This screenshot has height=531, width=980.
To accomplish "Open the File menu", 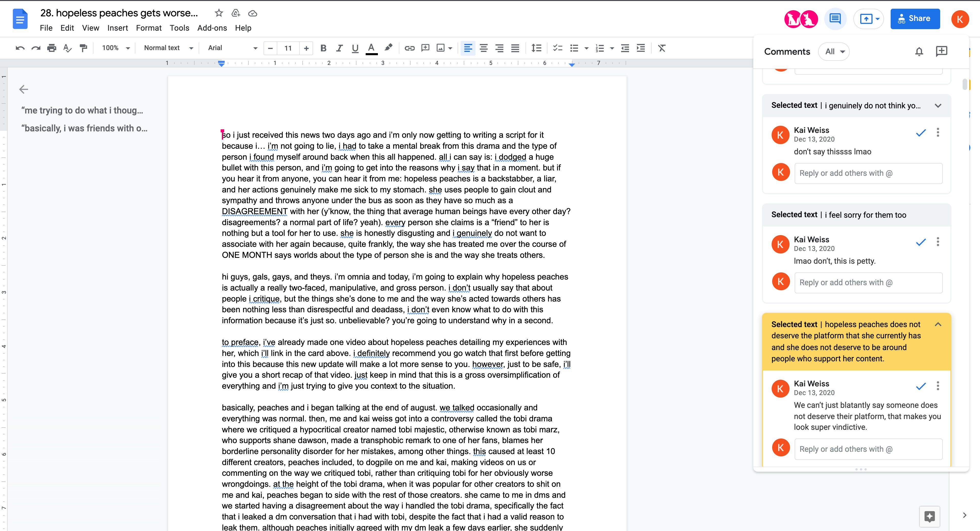I will coord(46,28).
